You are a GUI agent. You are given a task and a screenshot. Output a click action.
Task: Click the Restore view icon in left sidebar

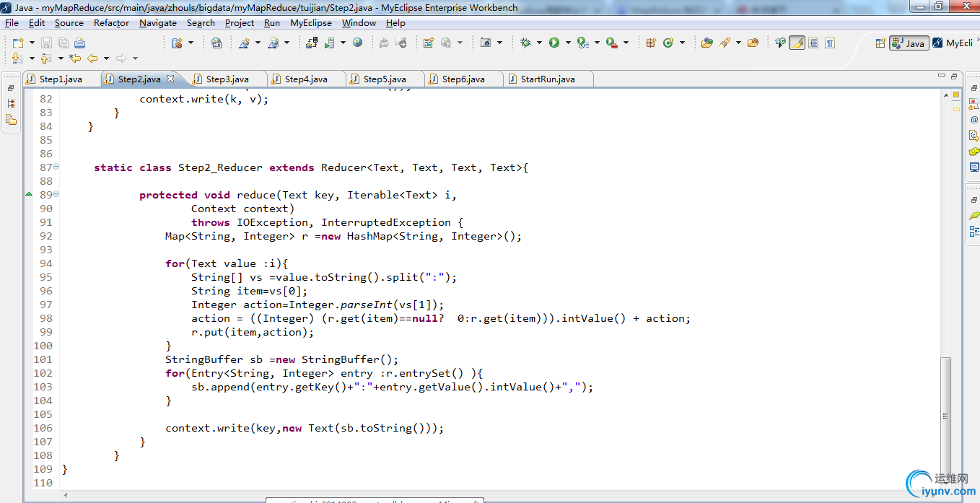(x=11, y=88)
